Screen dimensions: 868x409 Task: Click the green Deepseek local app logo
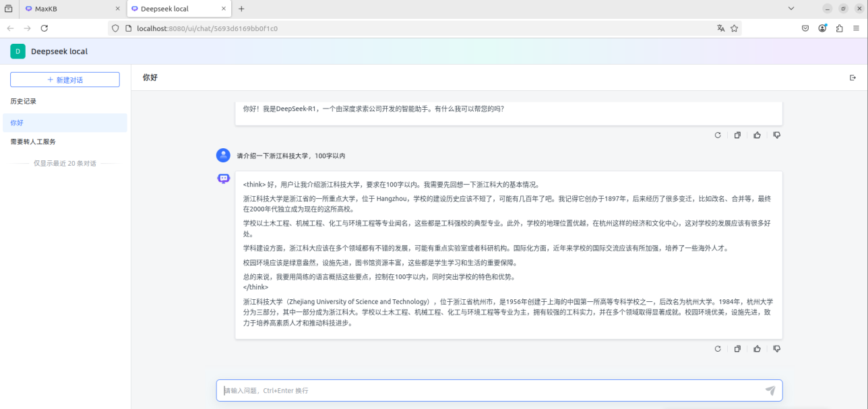[18, 51]
